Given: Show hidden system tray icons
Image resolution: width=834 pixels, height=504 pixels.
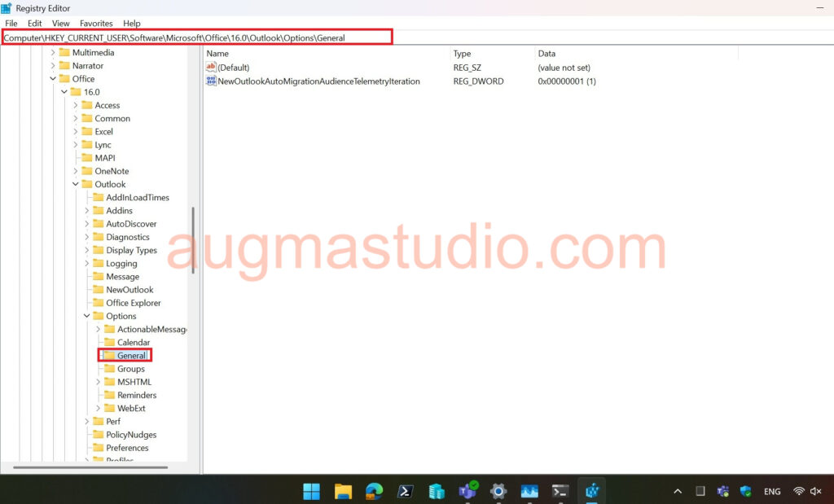Looking at the screenshot, I should click(x=678, y=491).
